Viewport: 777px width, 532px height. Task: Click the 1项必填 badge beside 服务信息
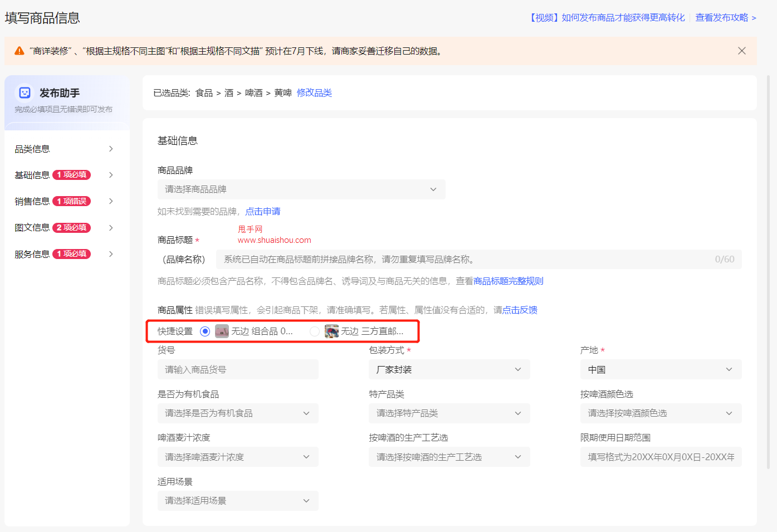[x=71, y=254]
